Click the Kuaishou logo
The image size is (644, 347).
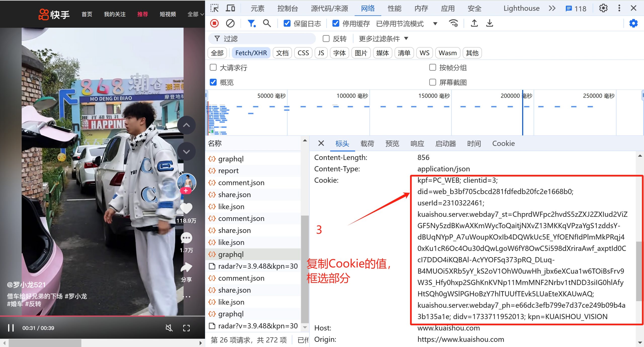[x=54, y=14]
